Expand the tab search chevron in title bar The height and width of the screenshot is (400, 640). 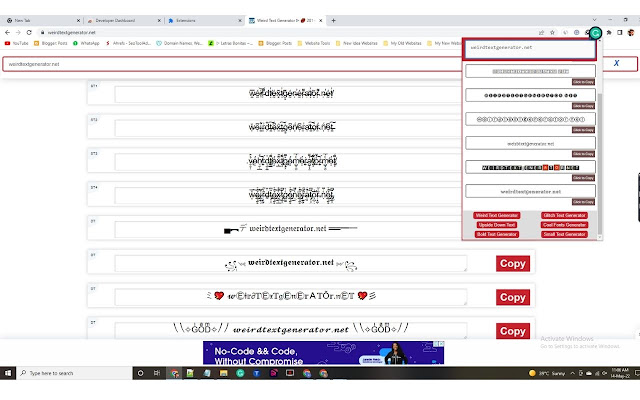pos(594,20)
